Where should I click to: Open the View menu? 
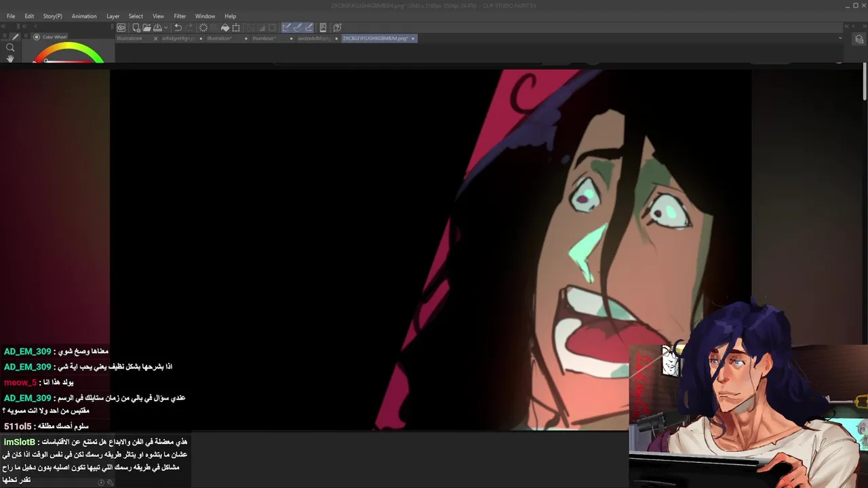pos(158,16)
